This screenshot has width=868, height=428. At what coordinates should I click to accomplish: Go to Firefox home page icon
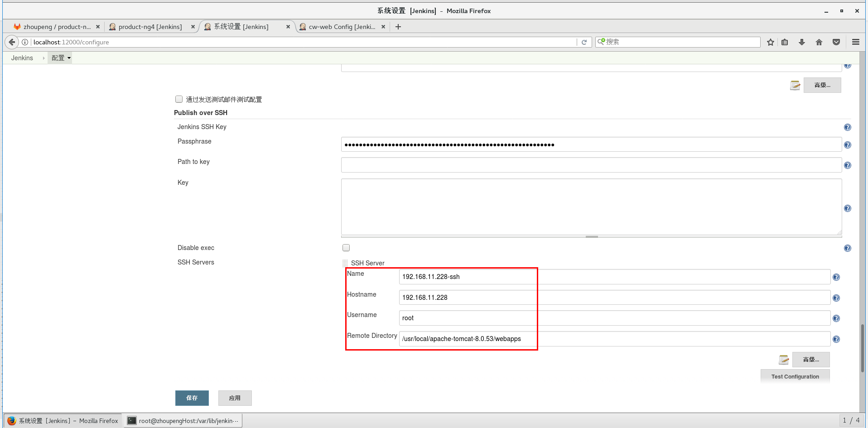point(819,42)
